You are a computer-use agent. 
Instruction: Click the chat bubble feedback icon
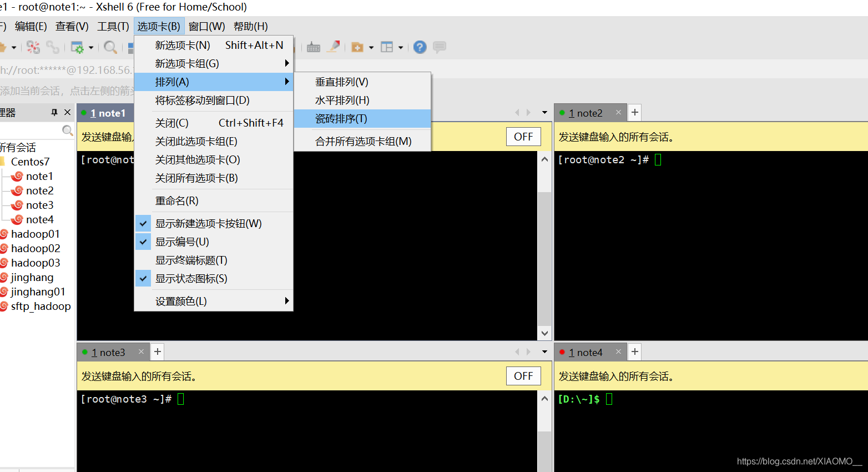pyautogui.click(x=440, y=47)
